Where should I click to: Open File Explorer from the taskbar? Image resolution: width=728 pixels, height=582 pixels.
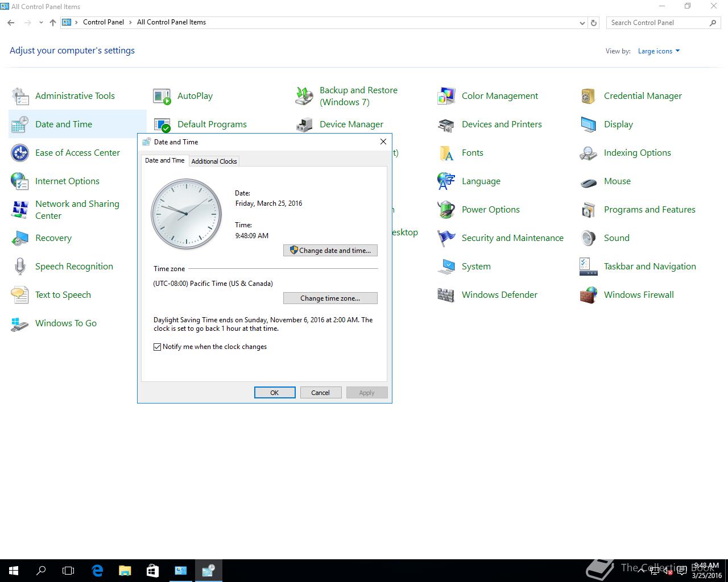click(x=125, y=571)
